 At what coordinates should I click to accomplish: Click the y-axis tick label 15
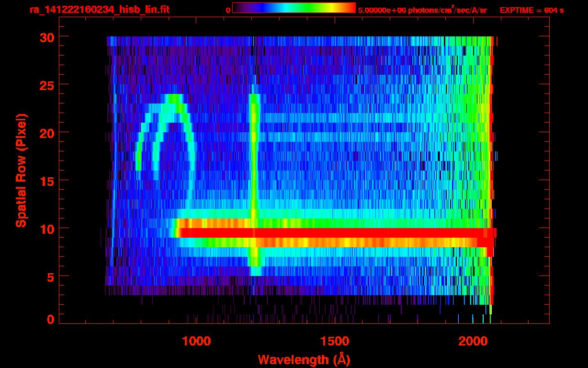coord(47,181)
